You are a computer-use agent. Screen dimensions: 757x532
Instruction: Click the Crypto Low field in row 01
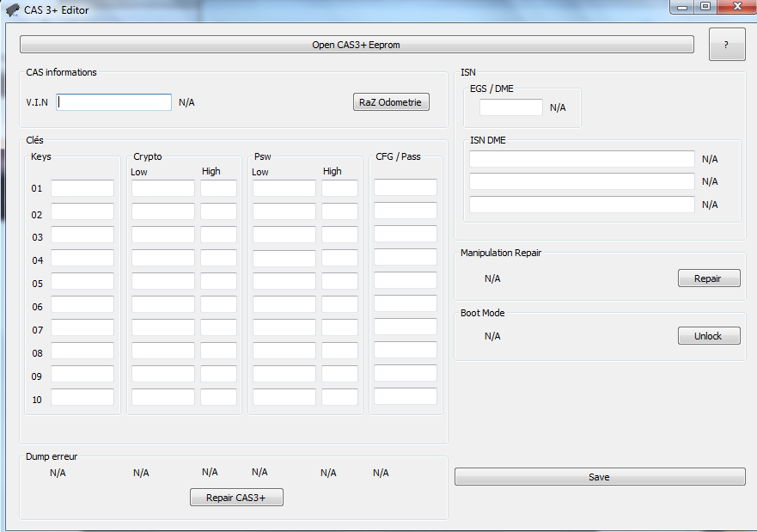point(163,188)
